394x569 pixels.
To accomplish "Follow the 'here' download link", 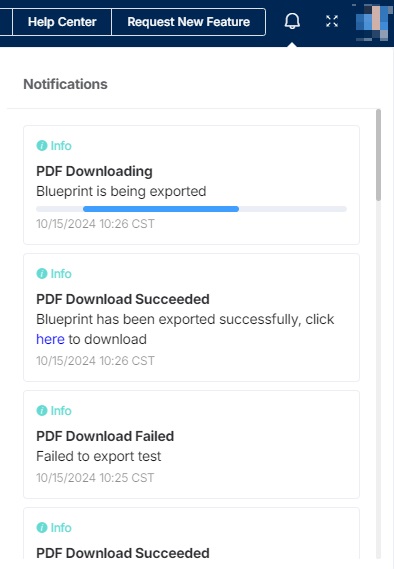I will [x=50, y=339].
